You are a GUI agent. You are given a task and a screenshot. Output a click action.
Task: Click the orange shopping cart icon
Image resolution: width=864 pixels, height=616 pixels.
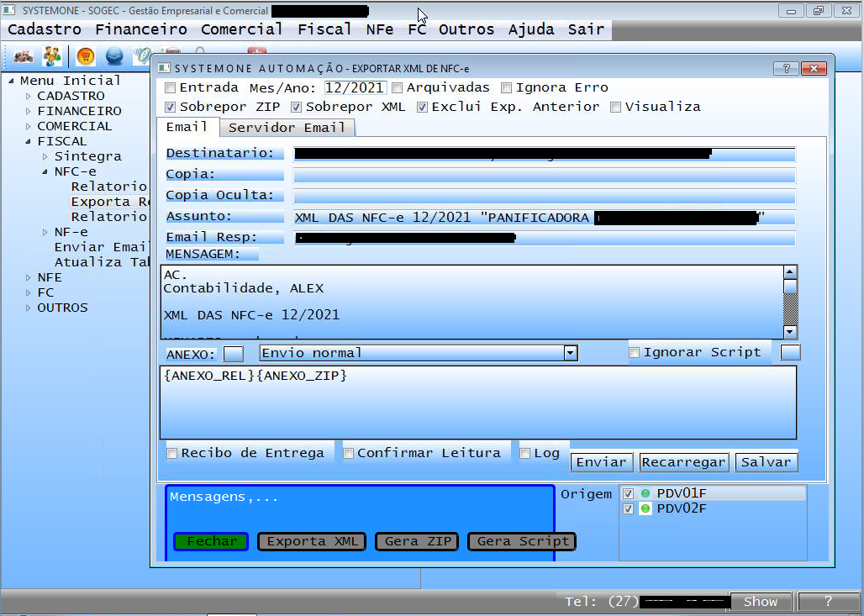tap(86, 56)
